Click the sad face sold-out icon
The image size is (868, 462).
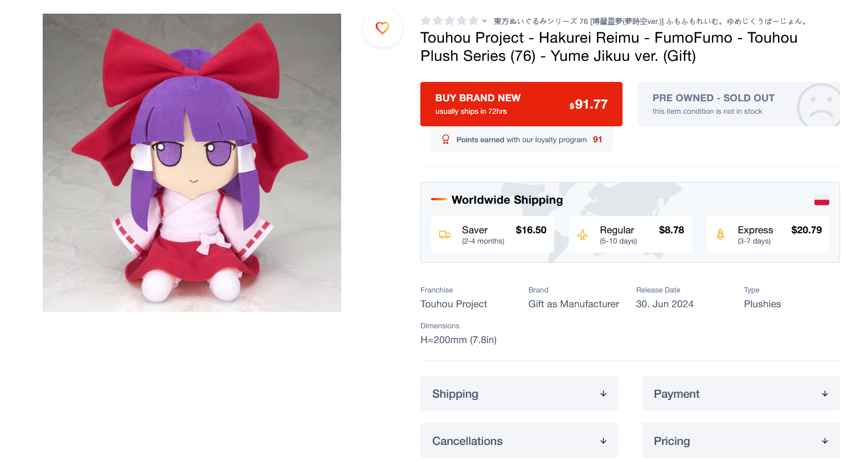[818, 105]
